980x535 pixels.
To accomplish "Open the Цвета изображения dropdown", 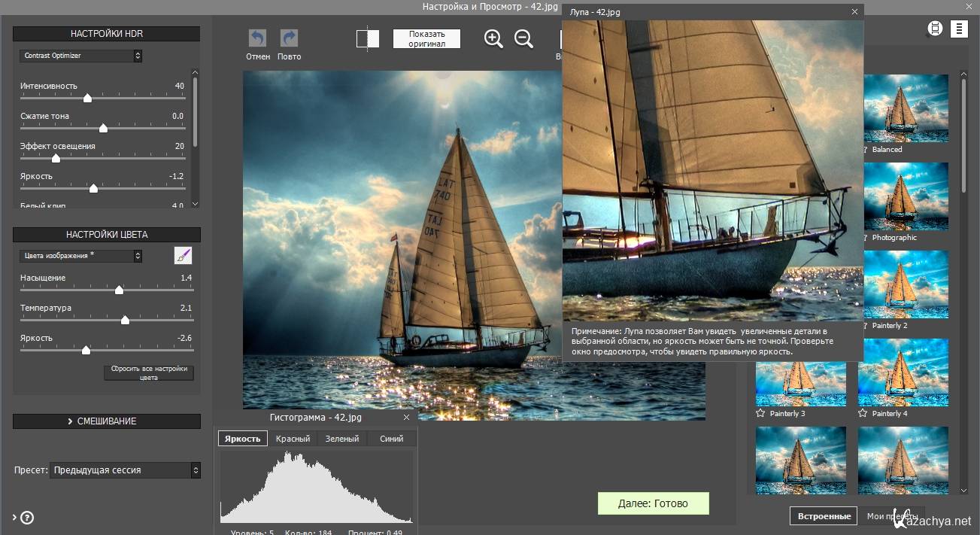I will [x=80, y=256].
